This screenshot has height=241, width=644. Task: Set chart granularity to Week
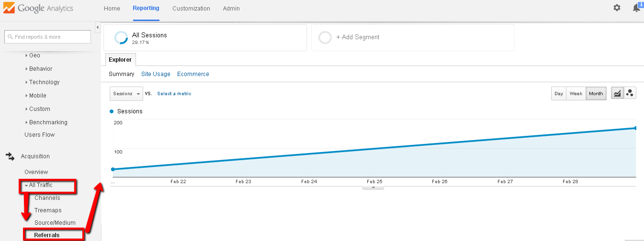(576, 94)
